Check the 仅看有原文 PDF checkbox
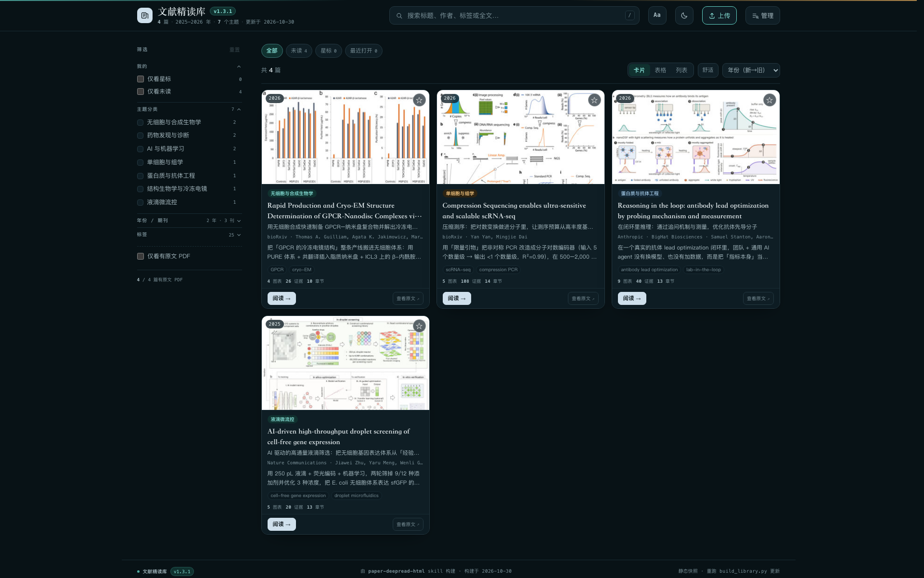The width and height of the screenshot is (924, 578). point(141,256)
